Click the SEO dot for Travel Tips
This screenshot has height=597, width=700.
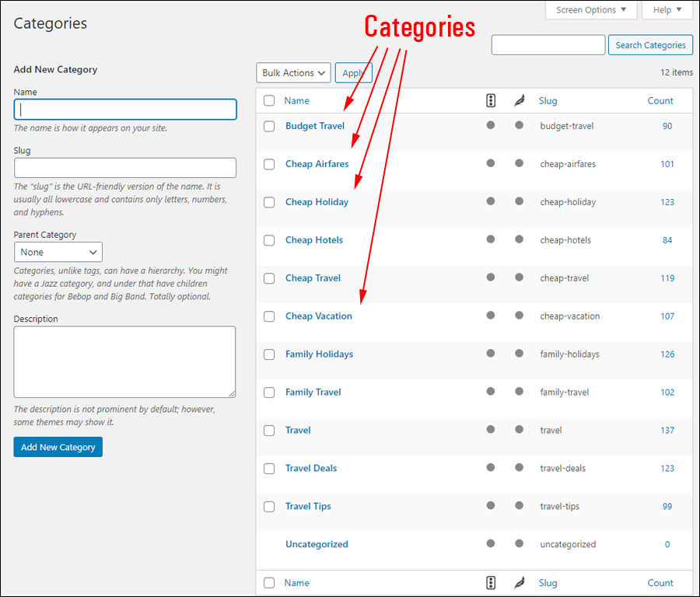click(x=491, y=505)
